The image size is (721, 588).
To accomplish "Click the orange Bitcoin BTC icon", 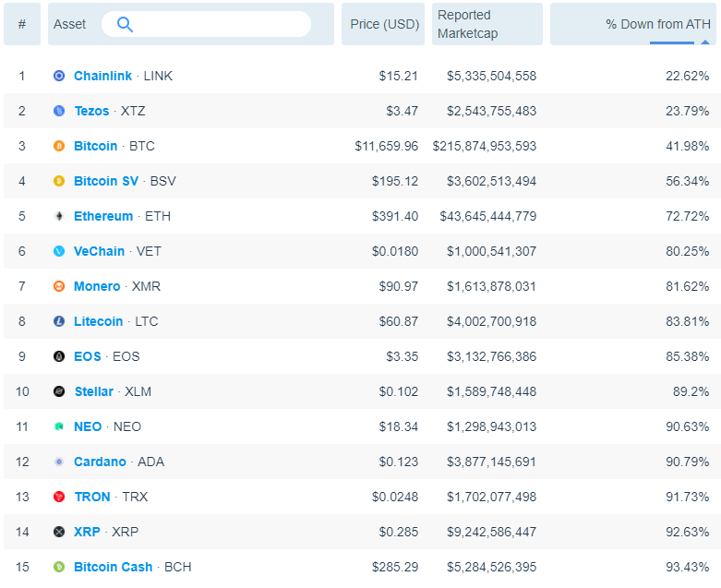I will 59,146.
